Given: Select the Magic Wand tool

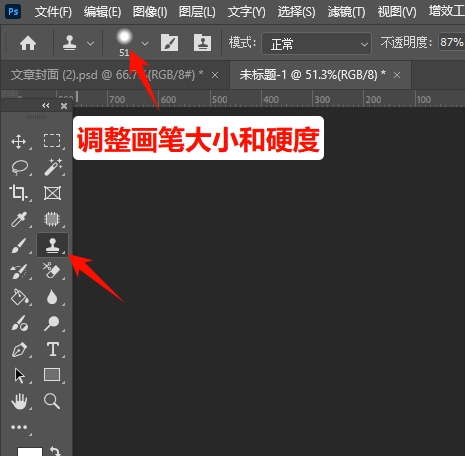Looking at the screenshot, I should [x=53, y=167].
